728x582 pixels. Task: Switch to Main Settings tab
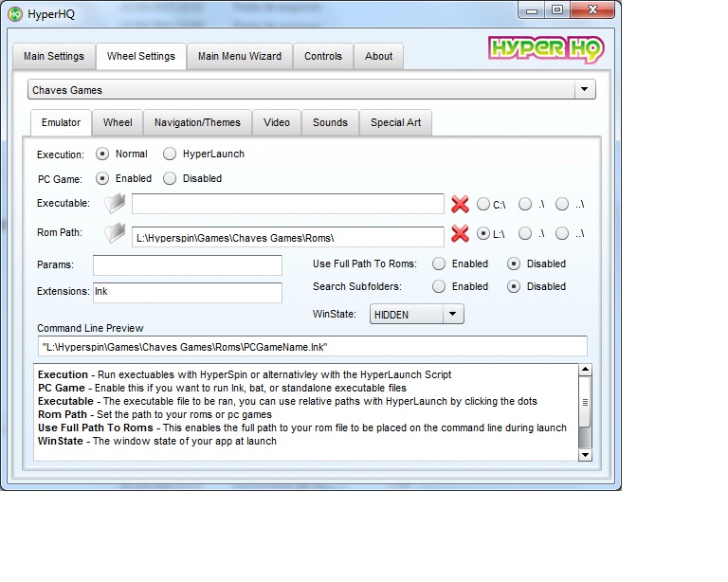pyautogui.click(x=54, y=56)
